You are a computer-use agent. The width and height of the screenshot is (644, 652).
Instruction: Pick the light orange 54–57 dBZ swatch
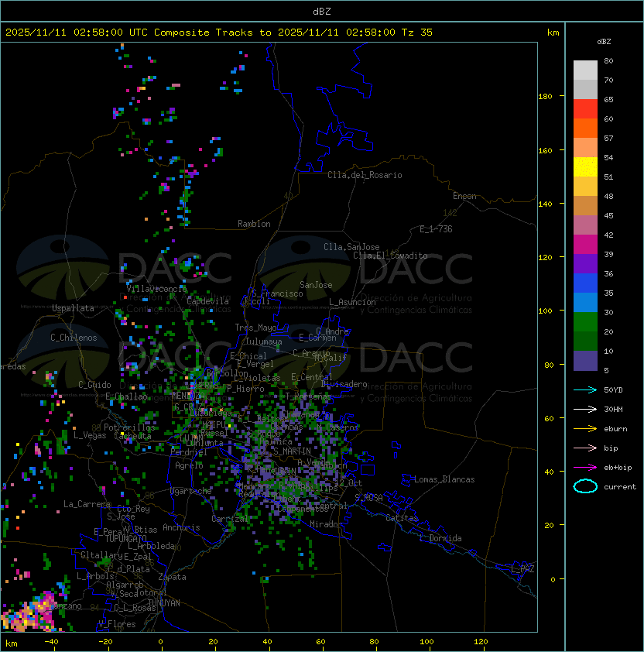coord(585,148)
